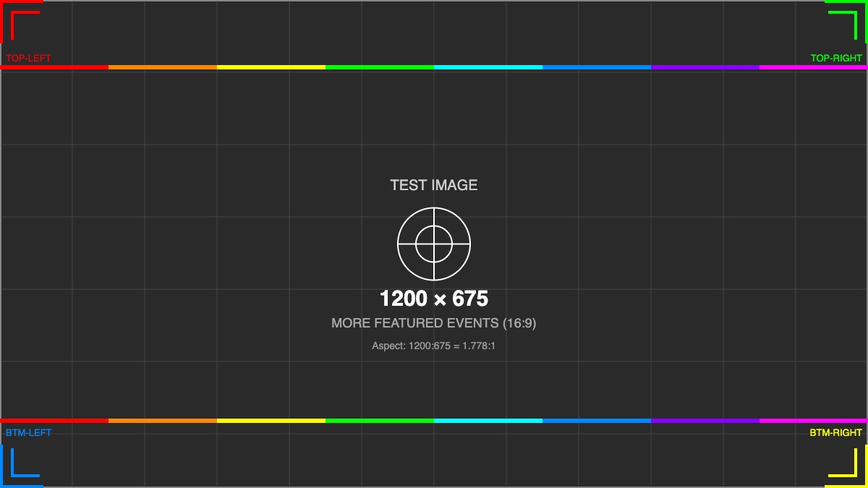Click the center of the crosshair target
The width and height of the screenshot is (868, 488).
(434, 244)
